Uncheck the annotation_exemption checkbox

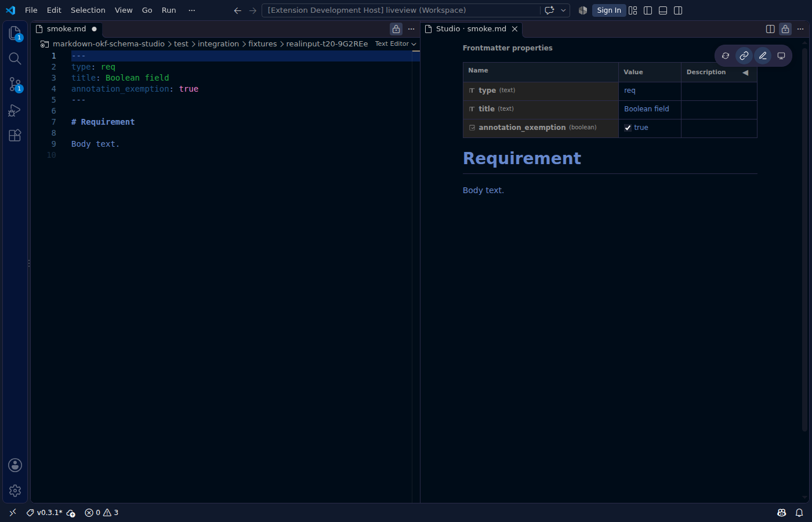[x=628, y=128]
